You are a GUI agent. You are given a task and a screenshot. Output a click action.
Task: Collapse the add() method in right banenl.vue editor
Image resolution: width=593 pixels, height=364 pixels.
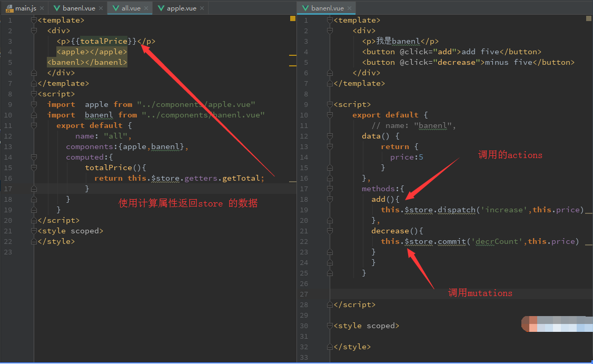(x=330, y=200)
